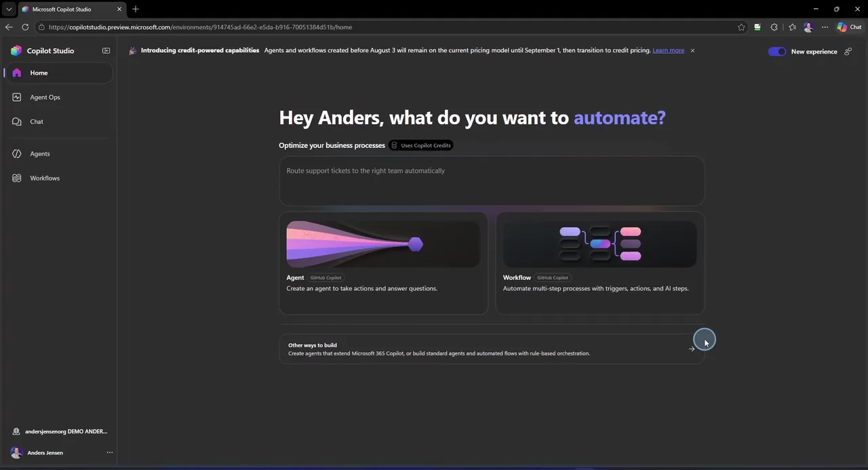Select the Agent creation card
The image size is (868, 470).
tap(383, 263)
